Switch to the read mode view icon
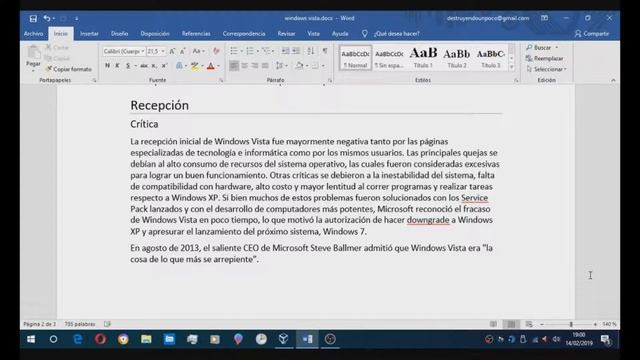This screenshot has height=360, width=640. 493,324
